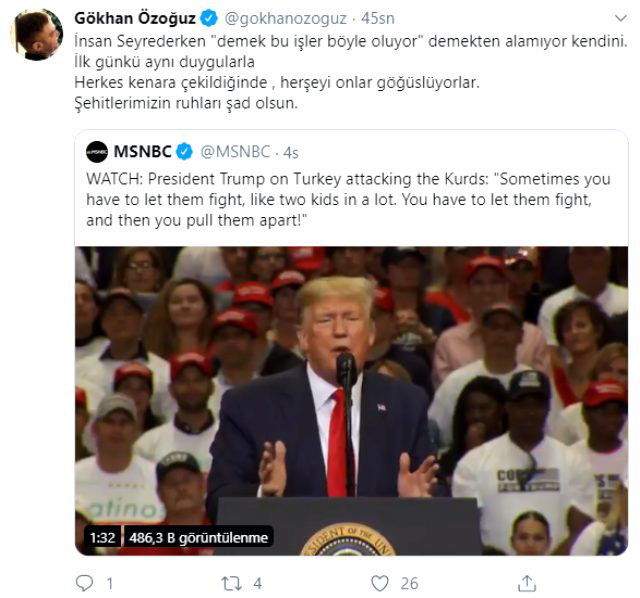Open the quoted MSNBC tweet text
The image size is (640, 598).
(x=348, y=200)
